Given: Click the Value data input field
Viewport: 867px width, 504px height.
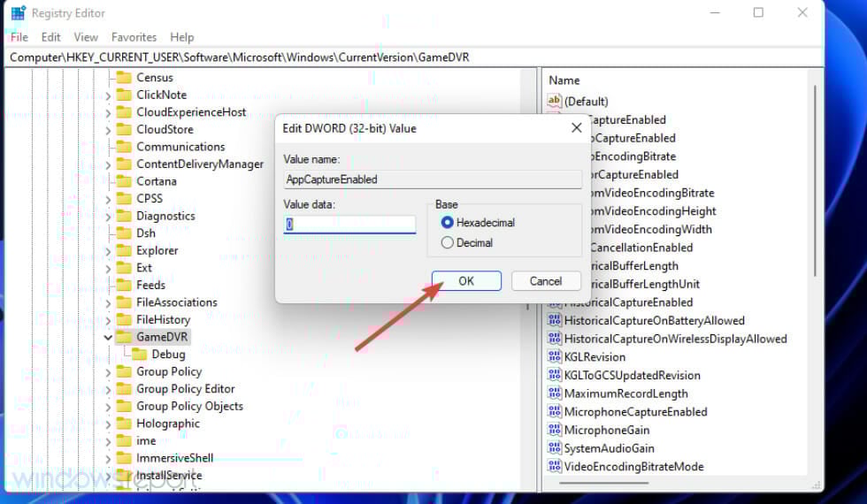Looking at the screenshot, I should (x=349, y=224).
